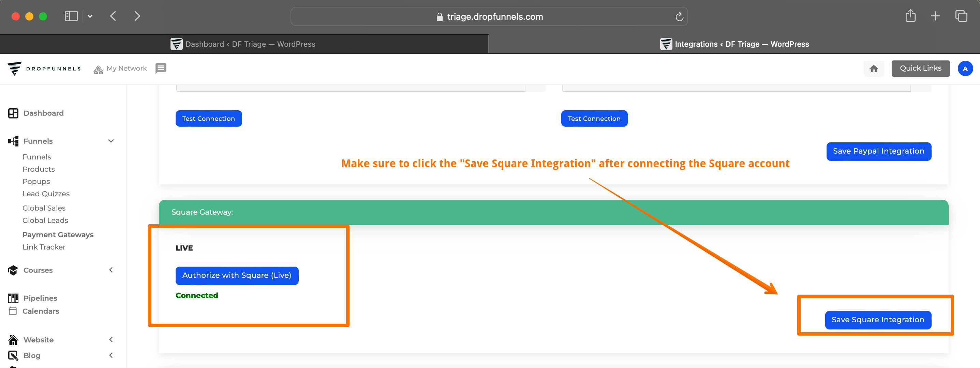This screenshot has width=980, height=368.
Task: Click the right Test Connection button
Action: (x=594, y=118)
